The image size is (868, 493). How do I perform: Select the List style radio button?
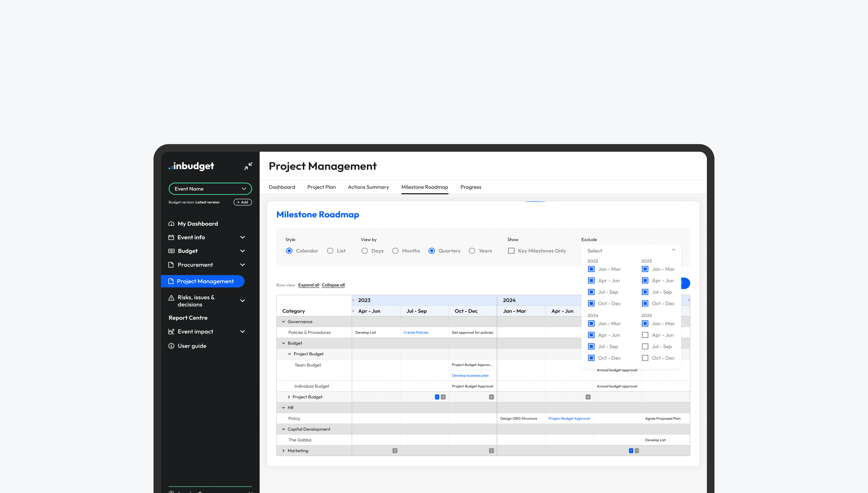click(330, 251)
